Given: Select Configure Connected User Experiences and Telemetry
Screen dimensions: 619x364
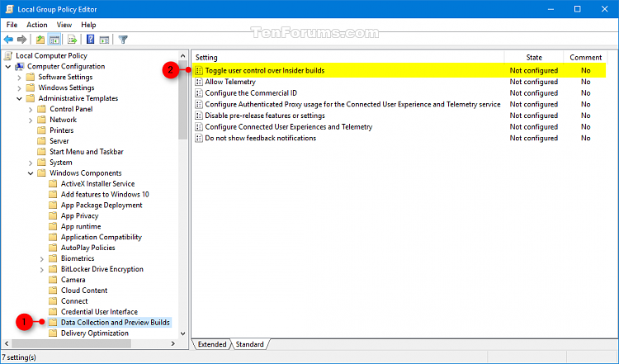Looking at the screenshot, I should coord(289,127).
